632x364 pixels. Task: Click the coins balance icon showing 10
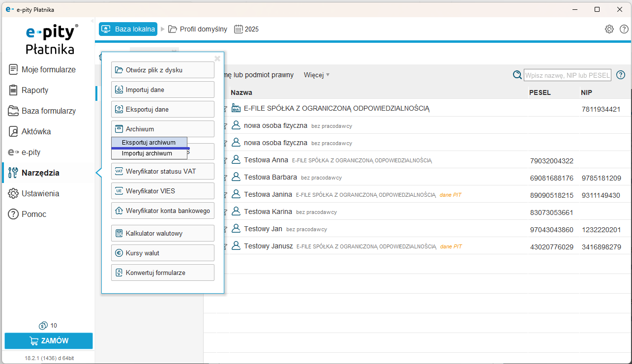pos(43,326)
